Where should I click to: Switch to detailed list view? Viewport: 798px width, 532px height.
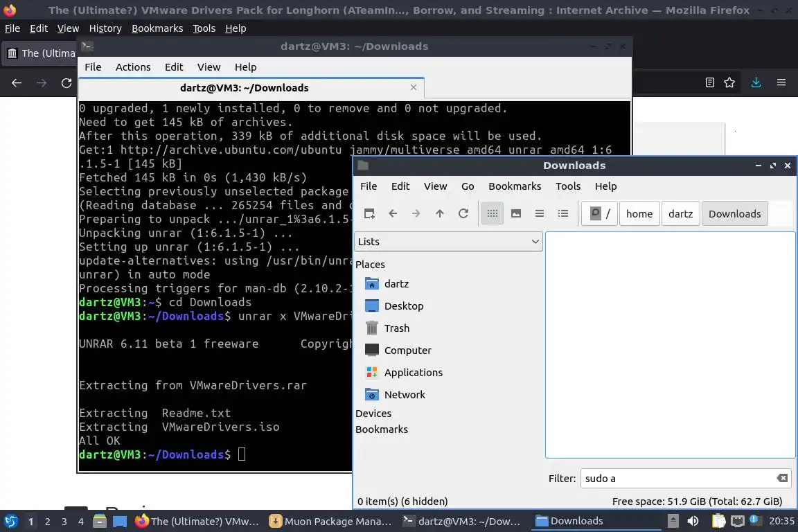click(563, 214)
